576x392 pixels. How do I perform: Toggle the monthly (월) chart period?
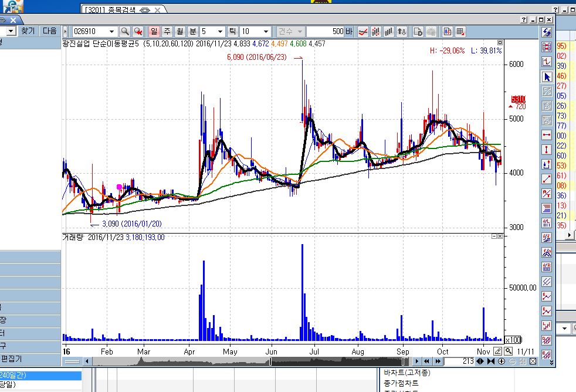click(x=180, y=32)
